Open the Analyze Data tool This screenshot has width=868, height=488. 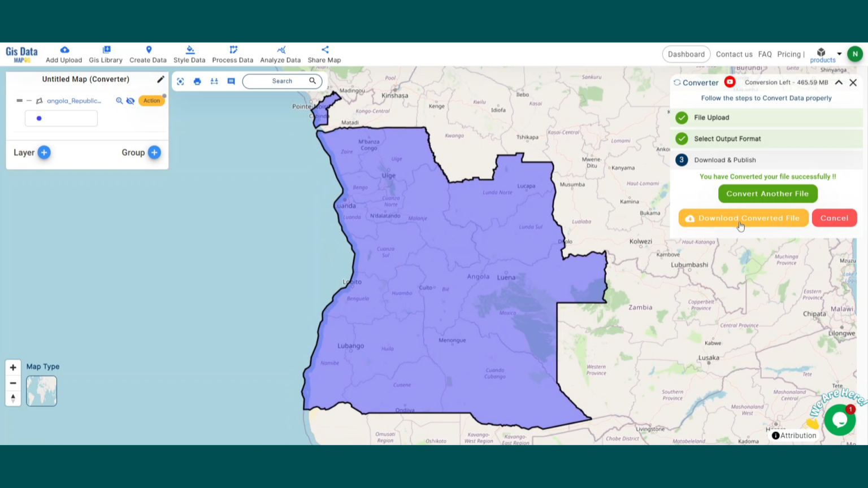click(x=280, y=54)
